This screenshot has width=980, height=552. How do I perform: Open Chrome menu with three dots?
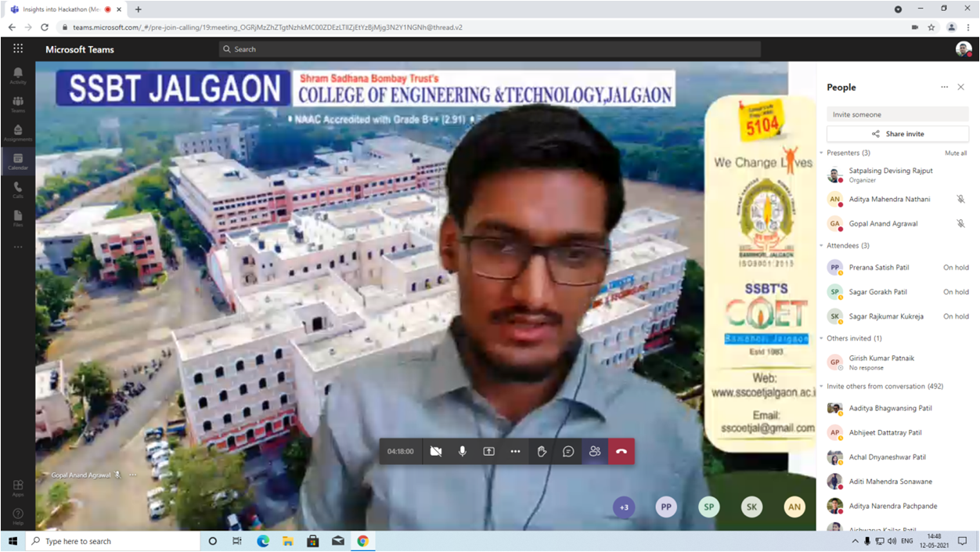pyautogui.click(x=968, y=27)
